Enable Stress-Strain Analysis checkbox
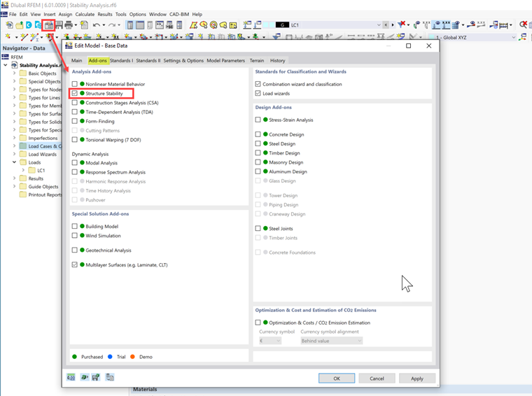532x396 pixels. 258,120
